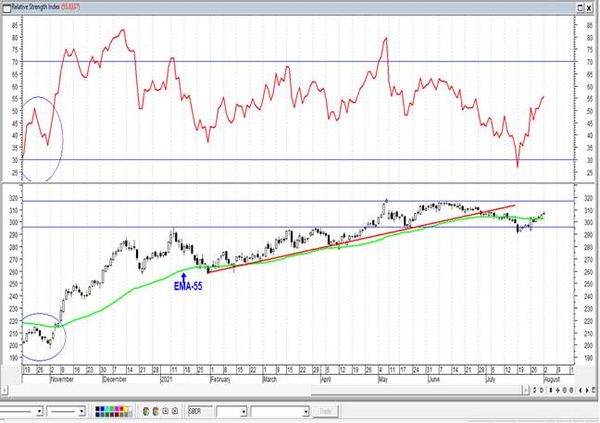The width and height of the screenshot is (600, 423).
Task: Click the August label on date axis
Action: click(x=552, y=379)
